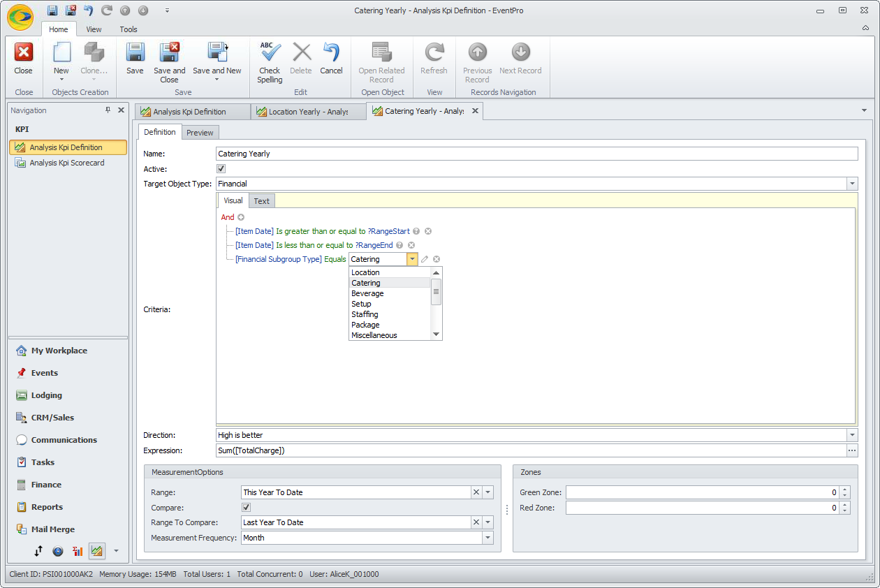Image resolution: width=880 pixels, height=588 pixels.
Task: Remove the RangeStart criteria row
Action: tap(428, 231)
